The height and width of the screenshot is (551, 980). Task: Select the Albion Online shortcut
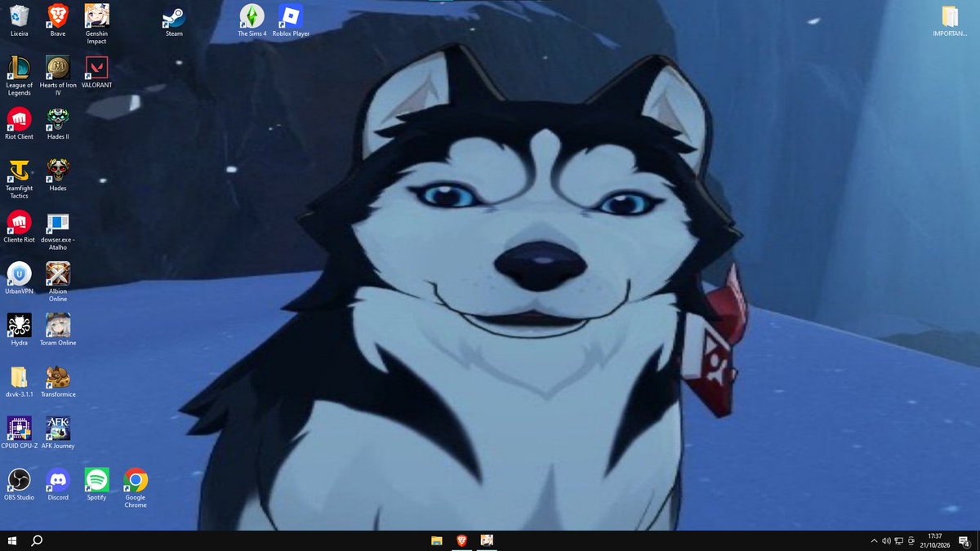pos(58,282)
